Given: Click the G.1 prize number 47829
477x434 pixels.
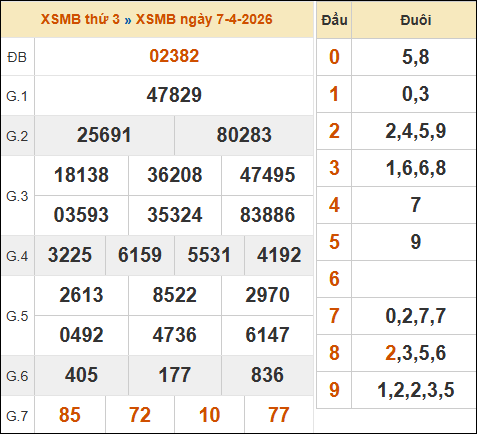Looking at the screenshot, I should pyautogui.click(x=174, y=95).
